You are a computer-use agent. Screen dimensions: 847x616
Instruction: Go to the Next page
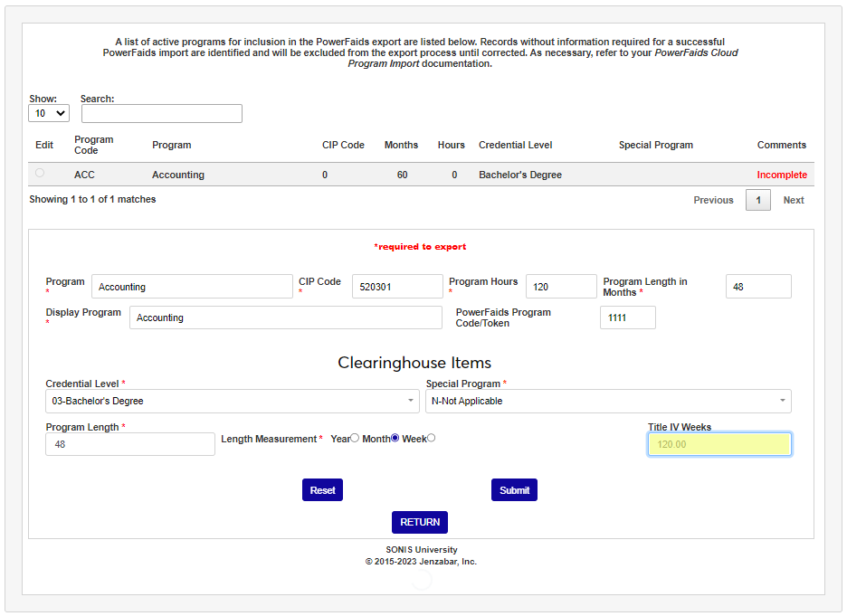(793, 200)
